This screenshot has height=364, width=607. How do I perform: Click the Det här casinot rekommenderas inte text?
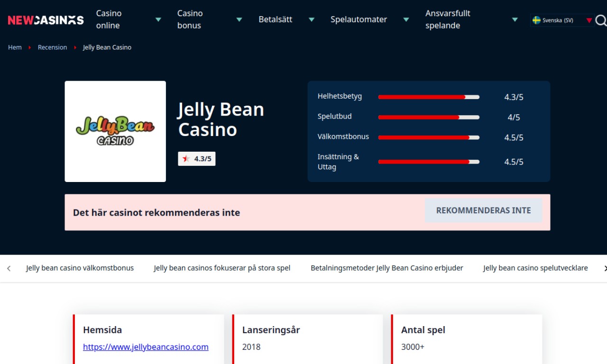pyautogui.click(x=156, y=213)
